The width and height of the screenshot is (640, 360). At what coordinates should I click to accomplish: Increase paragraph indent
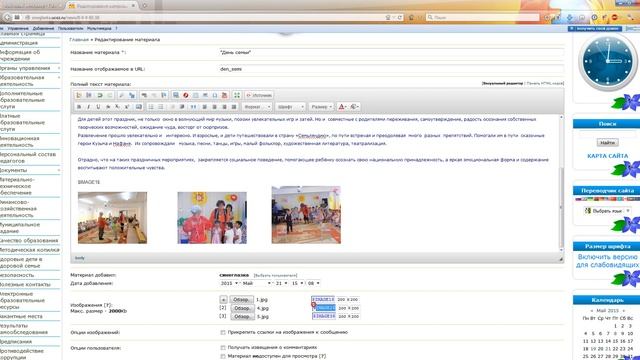click(182, 107)
